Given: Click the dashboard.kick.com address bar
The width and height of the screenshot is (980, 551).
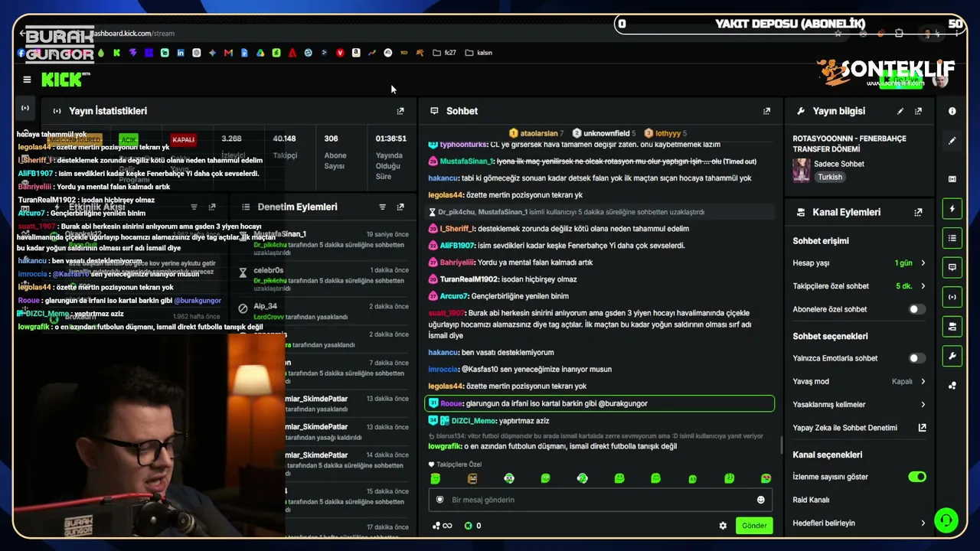Looking at the screenshot, I should click(x=132, y=34).
